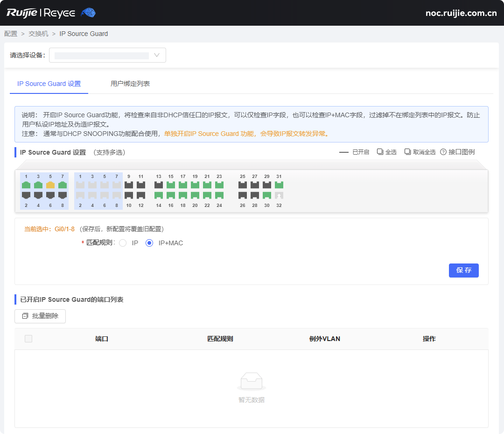The width and height of the screenshot is (504, 434).
Task: Click 取消全选 to deselect all ports
Action: click(x=420, y=152)
